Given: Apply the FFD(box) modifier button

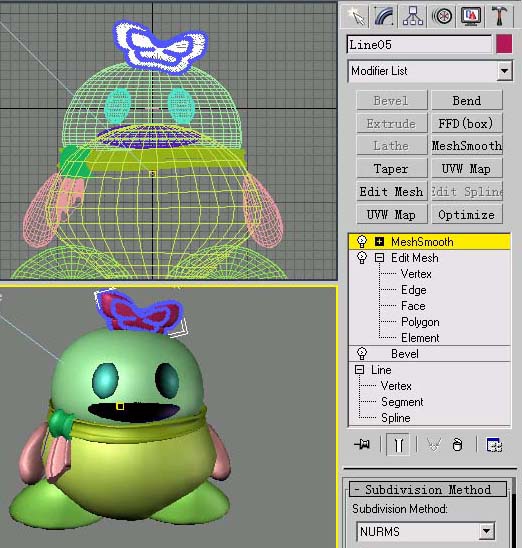Looking at the screenshot, I should (x=467, y=123).
